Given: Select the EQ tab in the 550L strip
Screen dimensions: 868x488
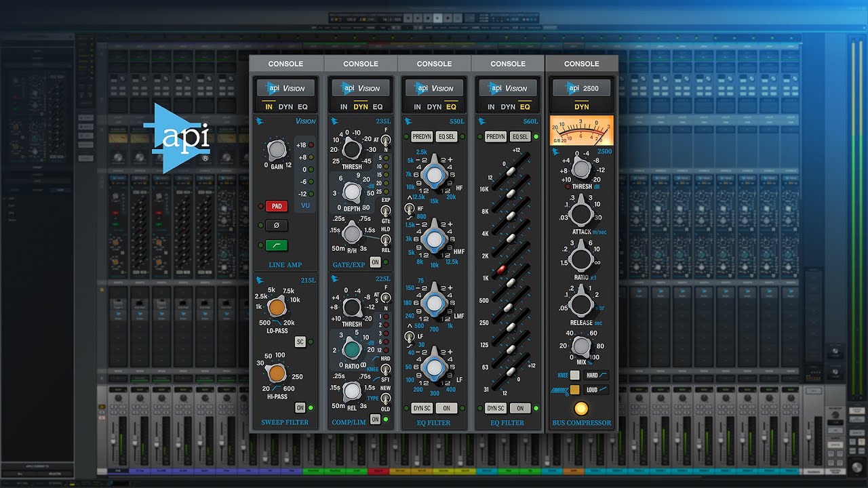Looking at the screenshot, I should pos(451,107).
